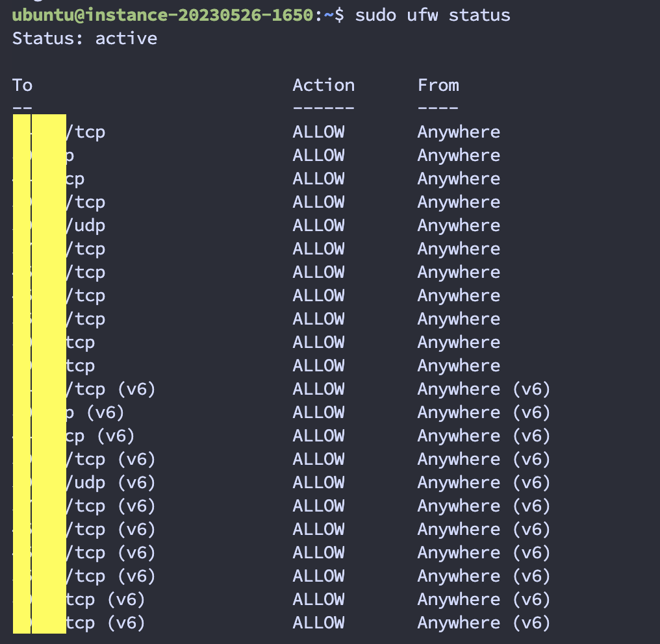Click the 'To' column header

22,85
